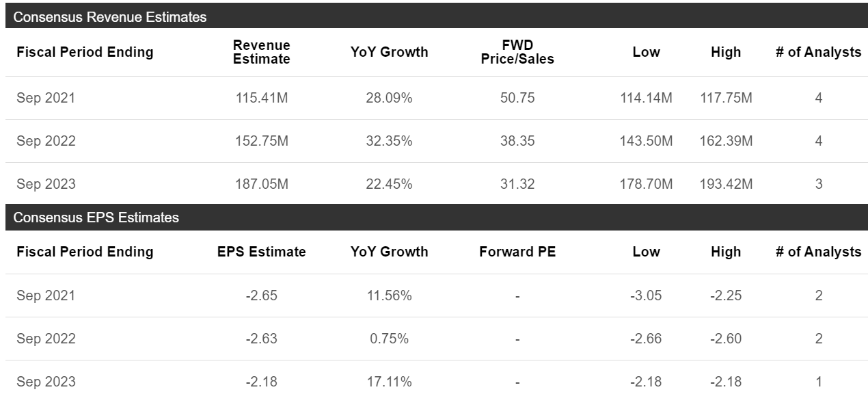The height and width of the screenshot is (394, 868).
Task: Select the Sep 2021 revenue estimate 115.41M
Action: coord(262,98)
